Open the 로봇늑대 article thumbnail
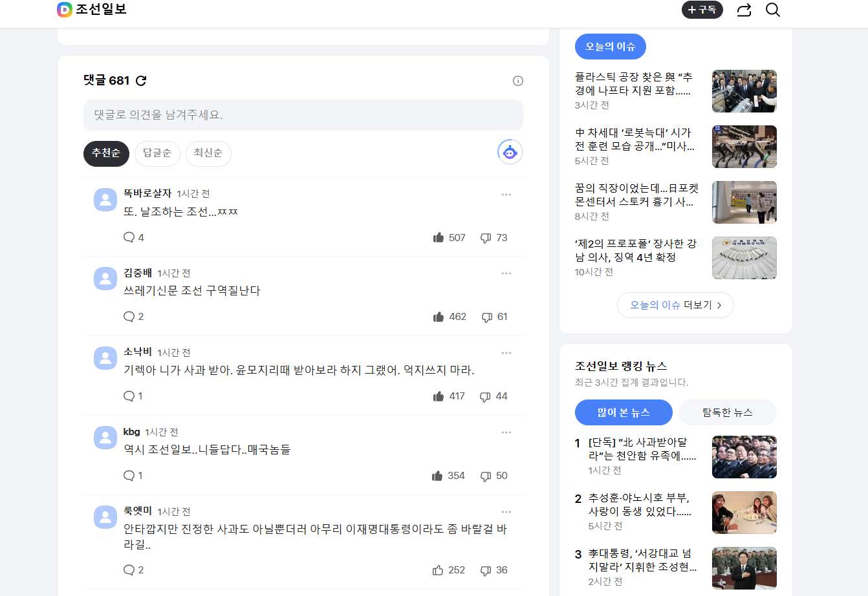 (744, 147)
